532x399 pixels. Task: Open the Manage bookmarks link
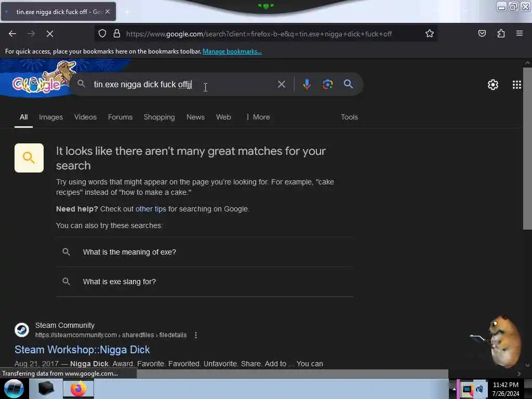232,51
